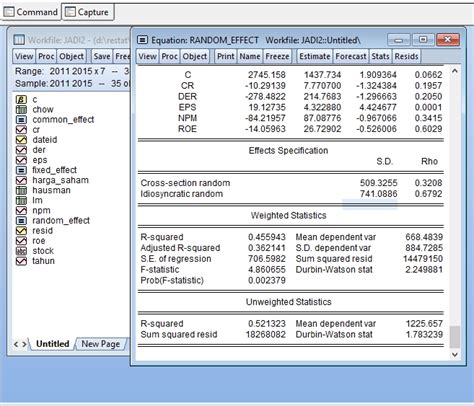
Task: Click the Idiosyncratic random Rho value 0.6792
Action: tap(428, 194)
